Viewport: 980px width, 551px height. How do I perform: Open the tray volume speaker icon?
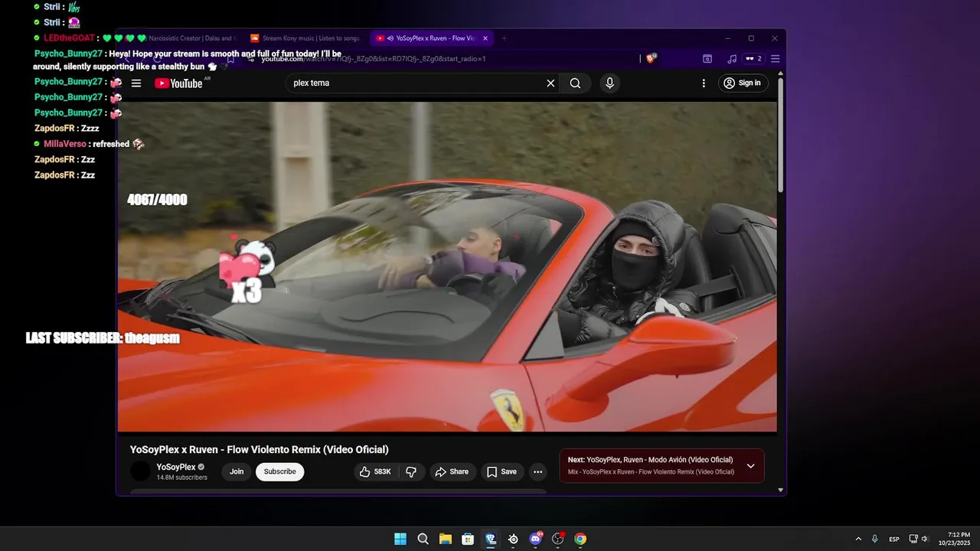(924, 540)
